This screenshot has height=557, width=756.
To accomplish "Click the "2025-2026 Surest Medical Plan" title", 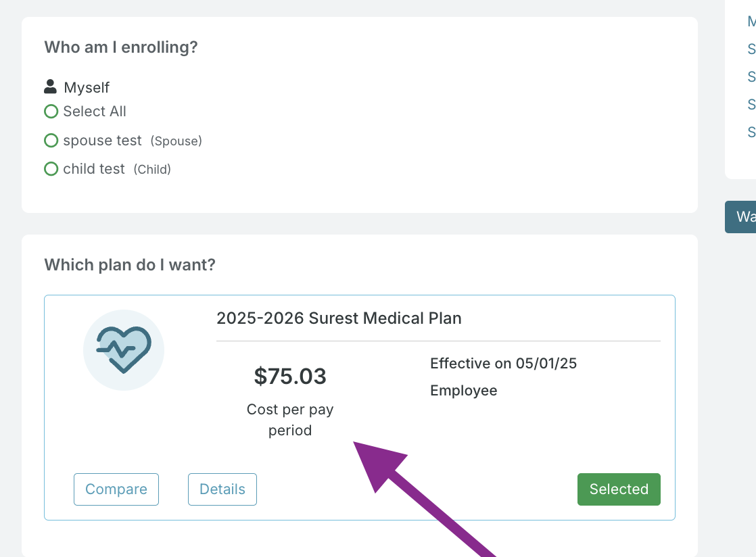I will pyautogui.click(x=339, y=318).
